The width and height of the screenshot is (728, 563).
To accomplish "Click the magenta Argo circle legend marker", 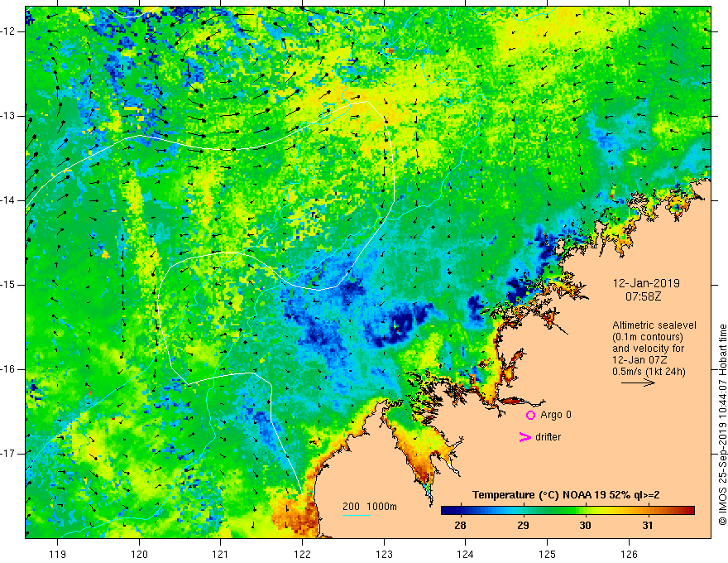I will point(530,415).
